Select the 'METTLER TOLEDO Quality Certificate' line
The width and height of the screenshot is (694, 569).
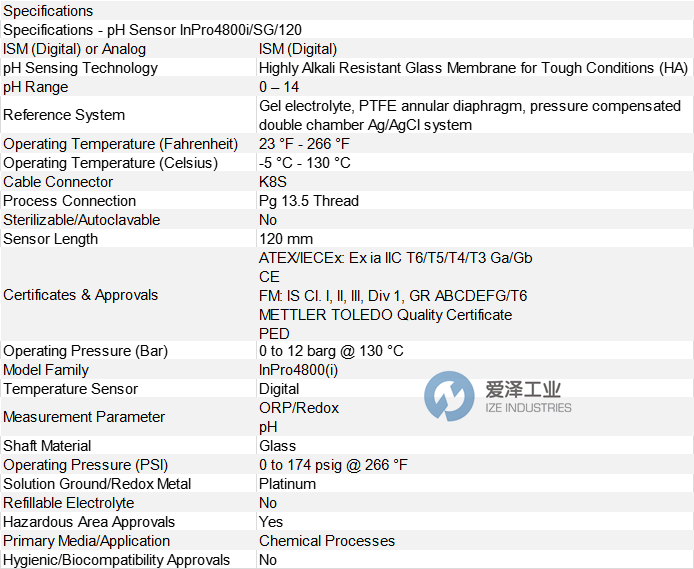pyautogui.click(x=385, y=315)
